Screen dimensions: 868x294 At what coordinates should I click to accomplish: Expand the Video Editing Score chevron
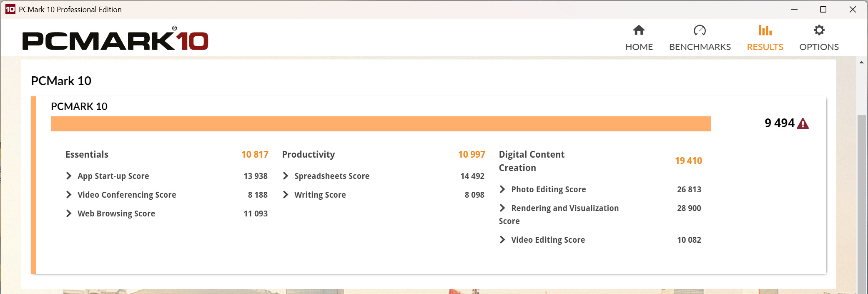tap(502, 240)
